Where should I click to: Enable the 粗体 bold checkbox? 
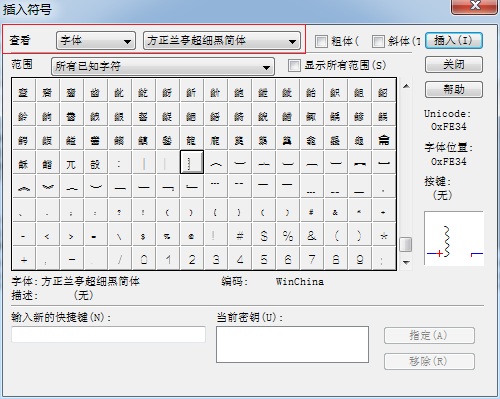pyautogui.click(x=321, y=41)
